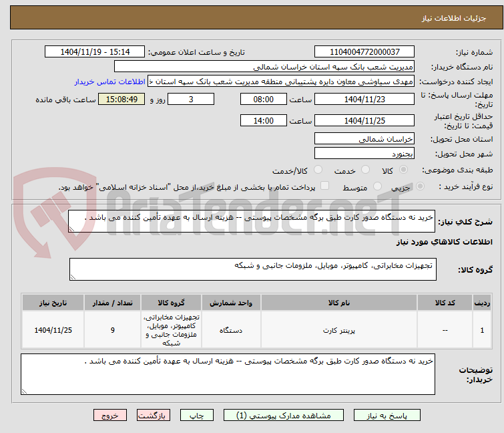Select the متوسط purchase type radio

coord(377,186)
